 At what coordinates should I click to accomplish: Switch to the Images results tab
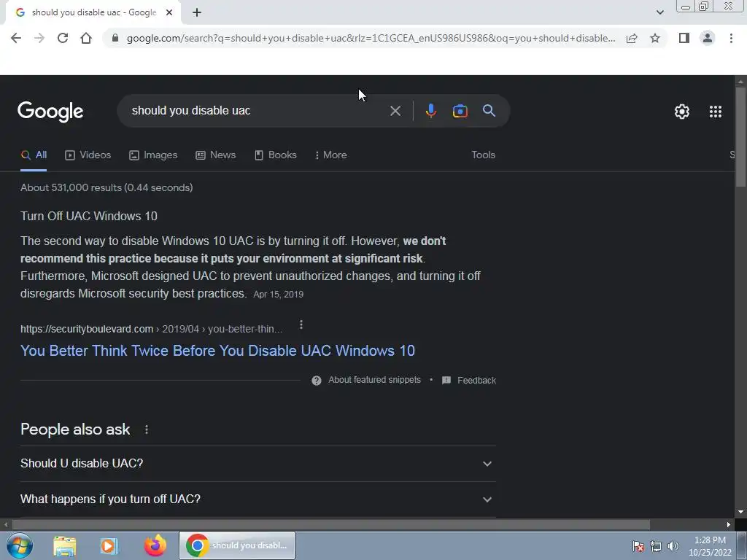[153, 155]
